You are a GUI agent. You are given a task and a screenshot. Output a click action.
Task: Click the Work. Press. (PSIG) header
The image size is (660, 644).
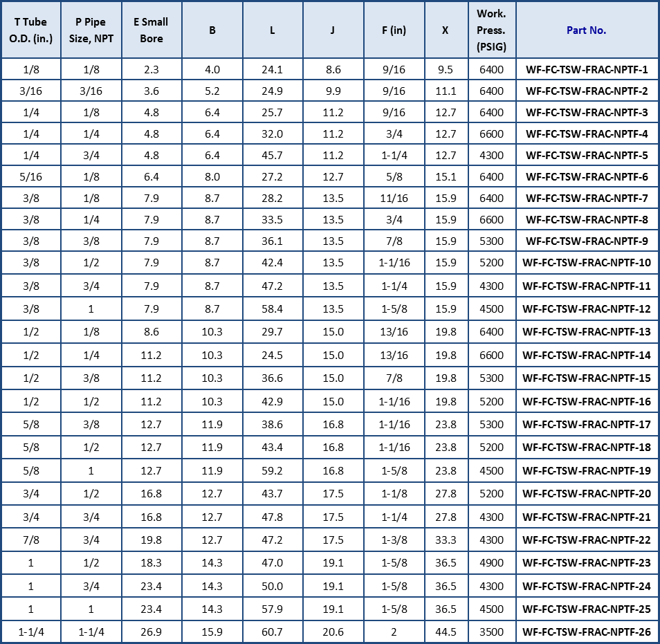[491, 30]
